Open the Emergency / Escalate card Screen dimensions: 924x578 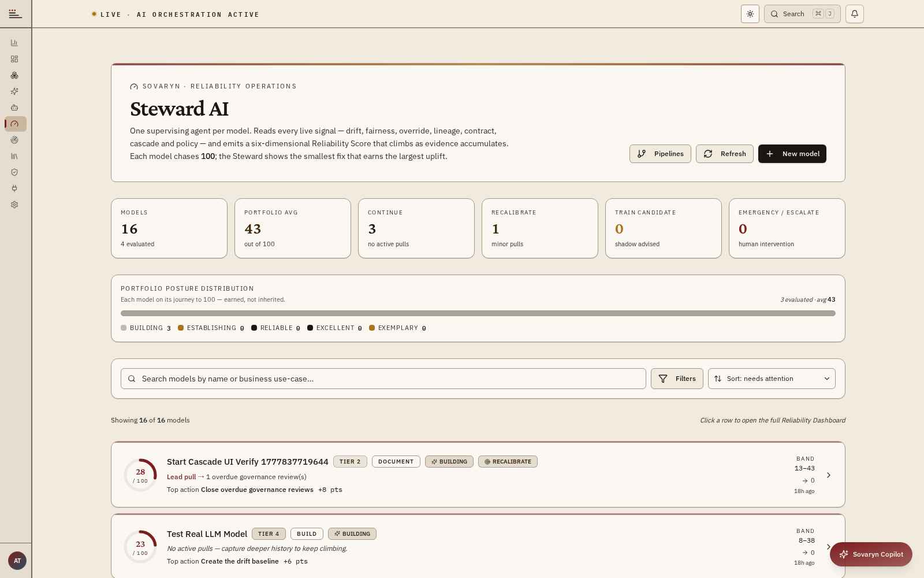coord(787,228)
